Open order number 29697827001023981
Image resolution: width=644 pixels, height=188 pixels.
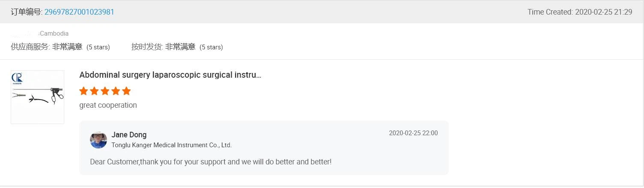tap(79, 12)
